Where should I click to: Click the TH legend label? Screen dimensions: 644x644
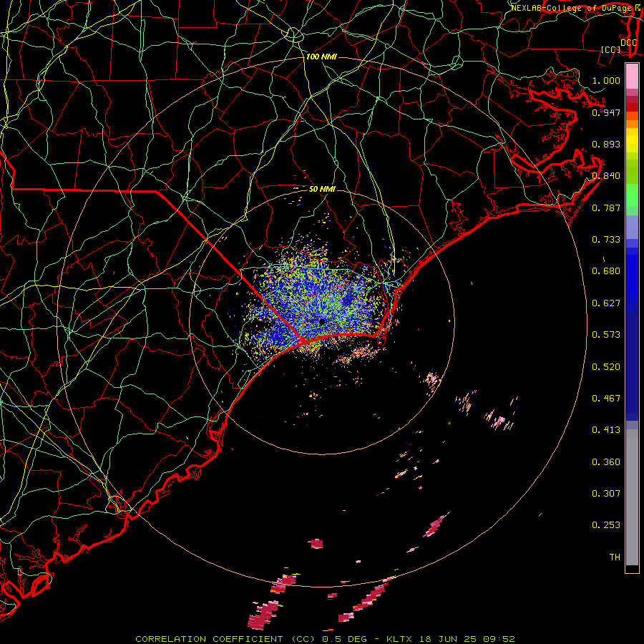pos(615,557)
